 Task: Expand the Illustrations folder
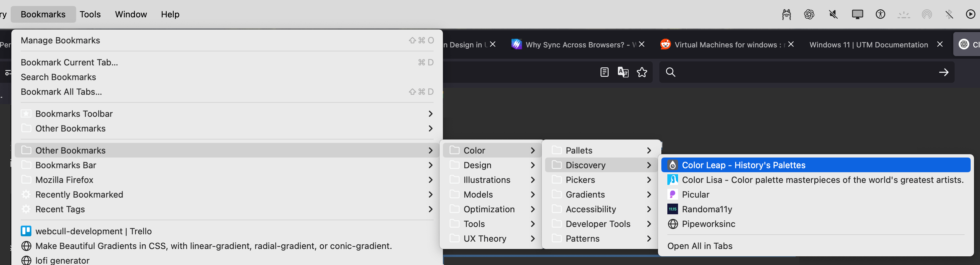click(x=492, y=180)
